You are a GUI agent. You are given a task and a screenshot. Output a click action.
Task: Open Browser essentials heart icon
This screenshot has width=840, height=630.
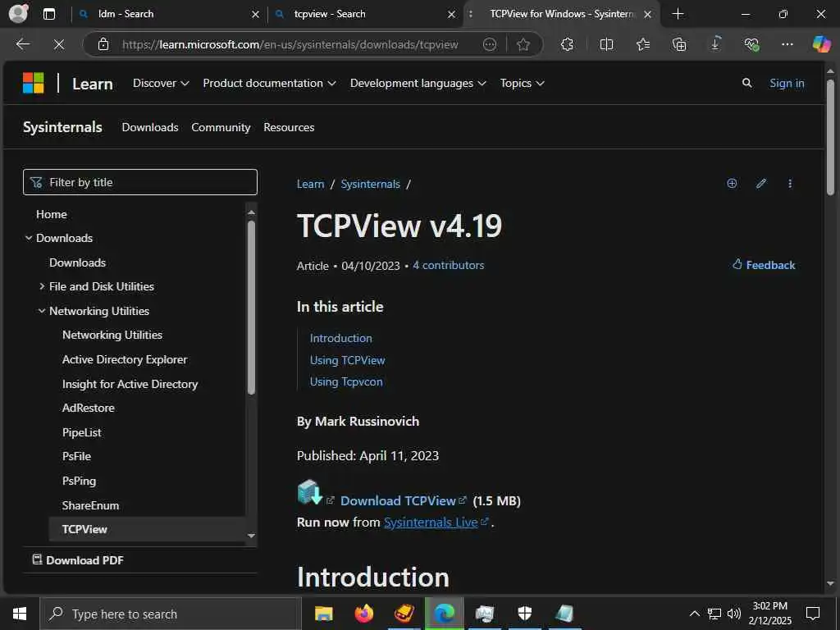pyautogui.click(x=751, y=44)
